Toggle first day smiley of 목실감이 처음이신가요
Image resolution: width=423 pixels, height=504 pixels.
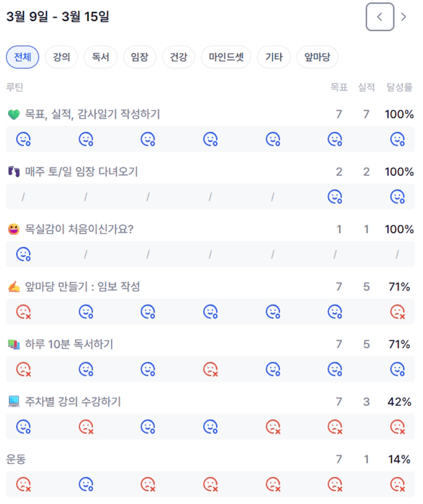pyautogui.click(x=24, y=254)
